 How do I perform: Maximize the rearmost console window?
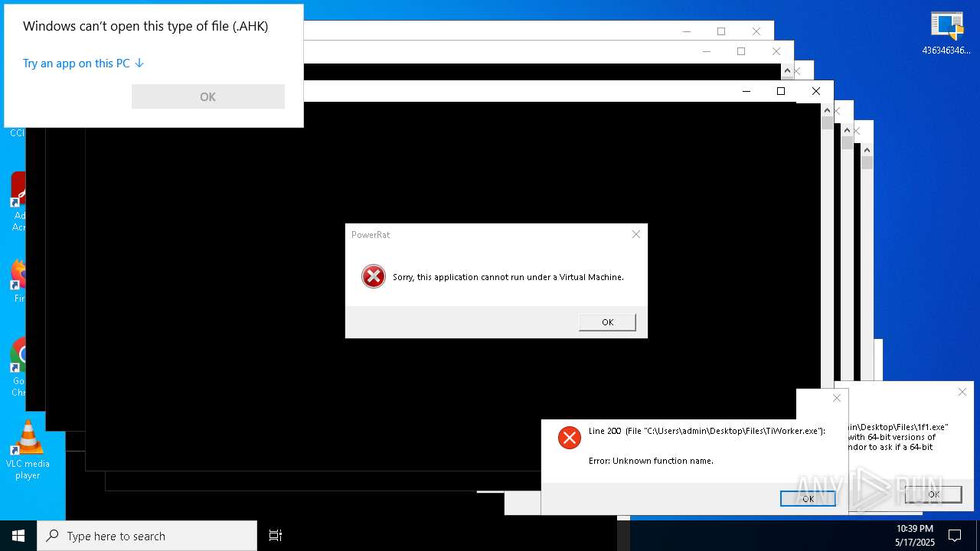click(x=721, y=31)
